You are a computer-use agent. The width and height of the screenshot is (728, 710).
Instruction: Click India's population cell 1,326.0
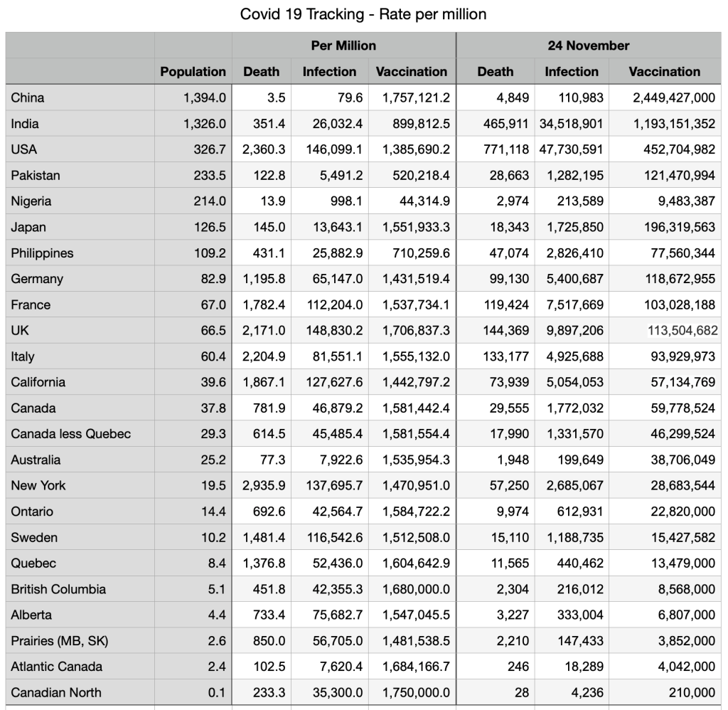[205, 124]
